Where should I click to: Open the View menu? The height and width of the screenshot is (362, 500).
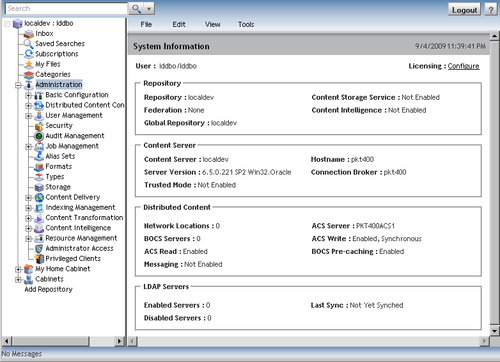click(x=212, y=24)
